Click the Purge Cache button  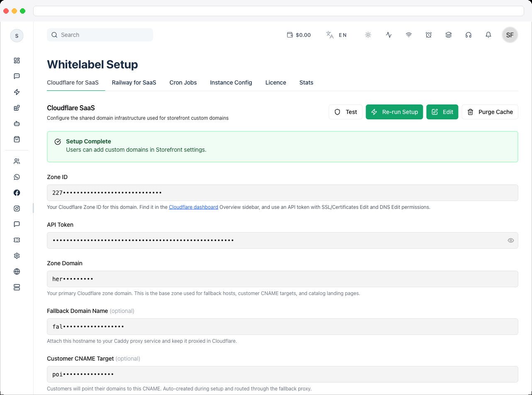click(490, 112)
